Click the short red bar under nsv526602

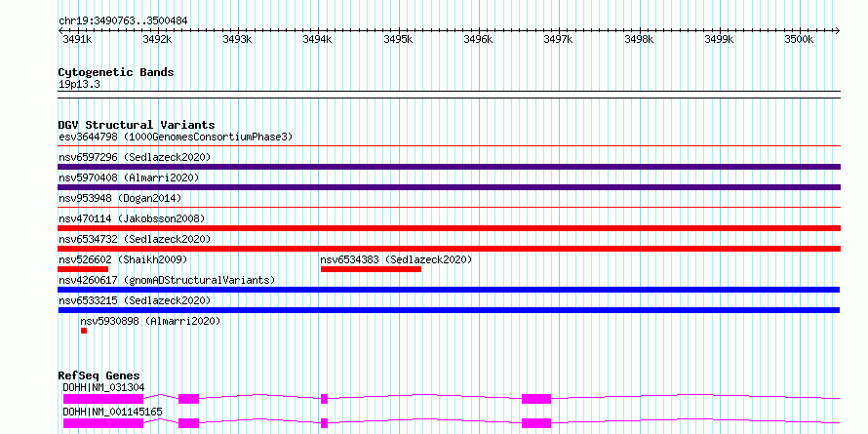point(83,269)
